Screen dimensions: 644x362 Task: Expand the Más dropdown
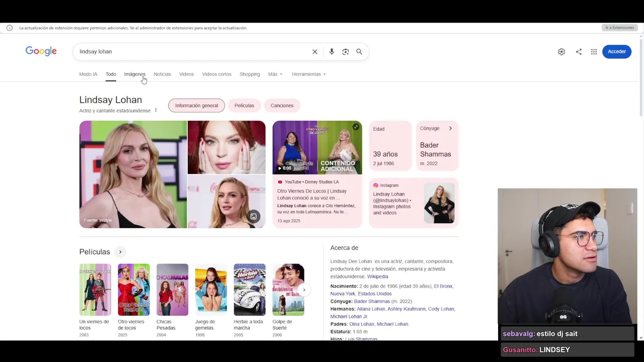point(275,74)
